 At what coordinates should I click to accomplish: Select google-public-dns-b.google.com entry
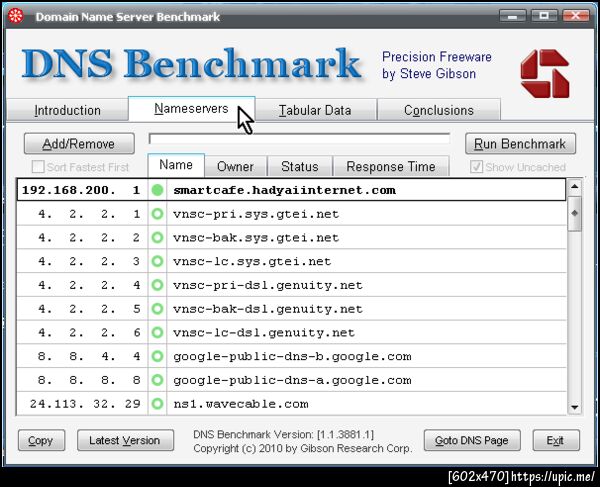tap(291, 356)
